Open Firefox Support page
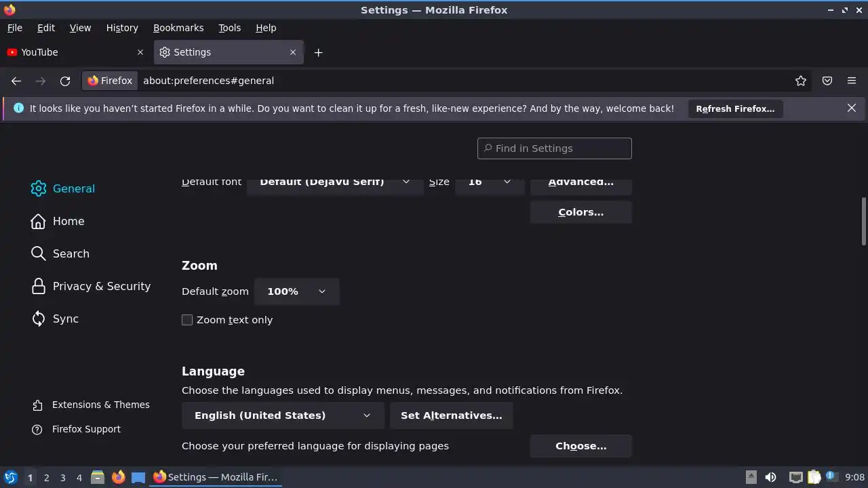Screen dimensions: 868x488 pyautogui.click(x=77, y=429)
